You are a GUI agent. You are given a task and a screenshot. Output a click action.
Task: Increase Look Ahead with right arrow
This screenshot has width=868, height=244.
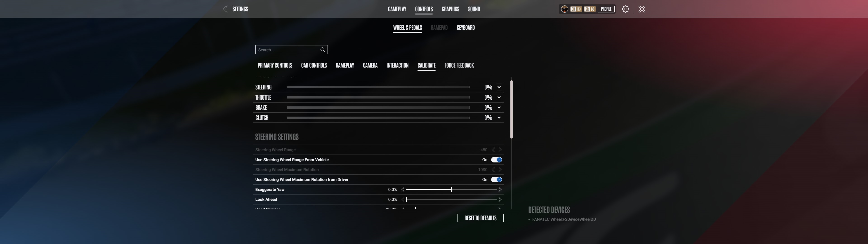click(500, 199)
